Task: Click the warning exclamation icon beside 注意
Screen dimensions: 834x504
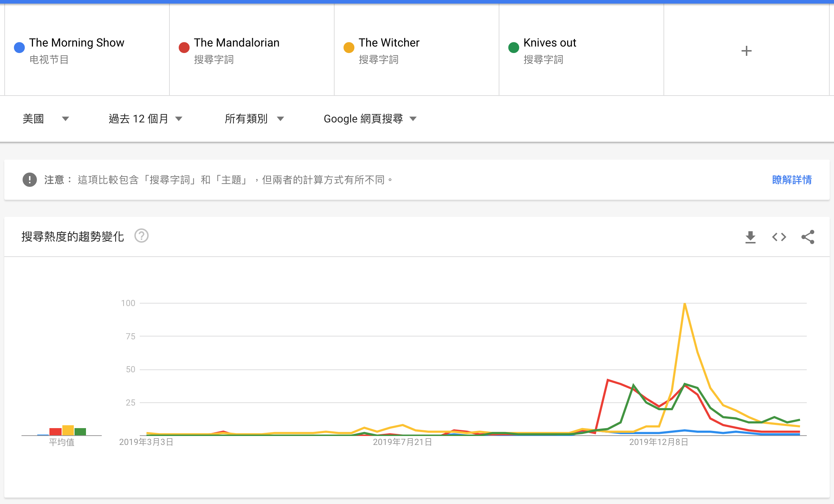Action: [x=30, y=180]
